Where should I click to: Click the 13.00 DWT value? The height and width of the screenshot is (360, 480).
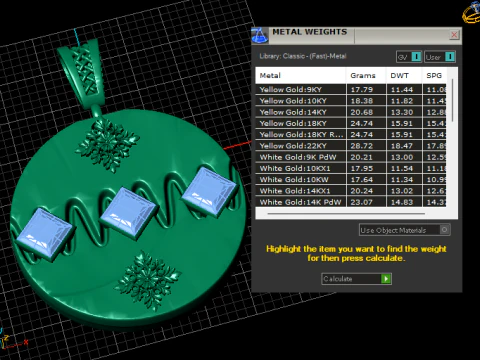pyautogui.click(x=402, y=157)
